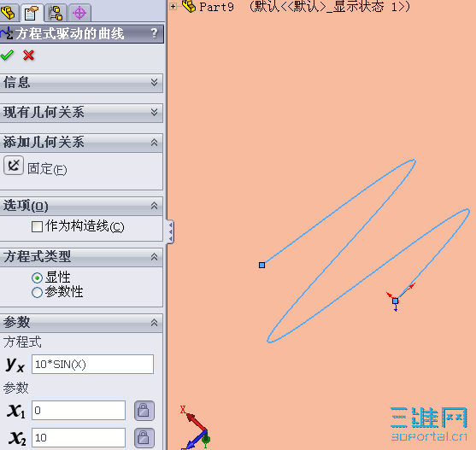The image size is (476, 450).
Task: Select the Part9 icon in flyout tree
Action: 189,6
